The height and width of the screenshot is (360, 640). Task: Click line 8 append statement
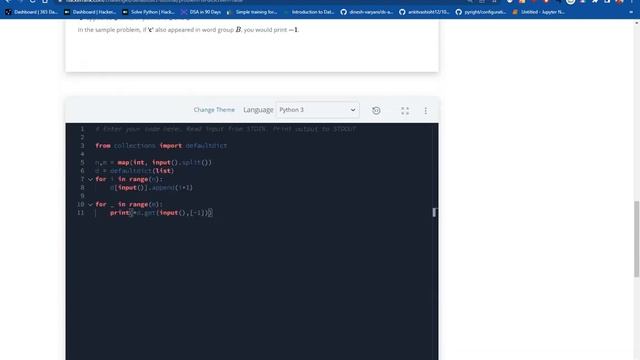point(151,188)
